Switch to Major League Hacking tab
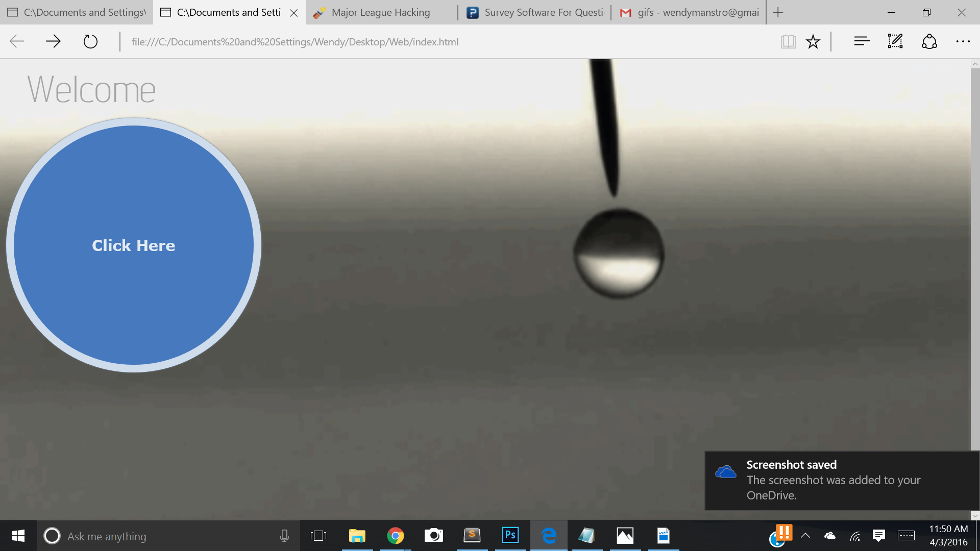Screen dimensions: 980x551 pyautogui.click(x=381, y=12)
